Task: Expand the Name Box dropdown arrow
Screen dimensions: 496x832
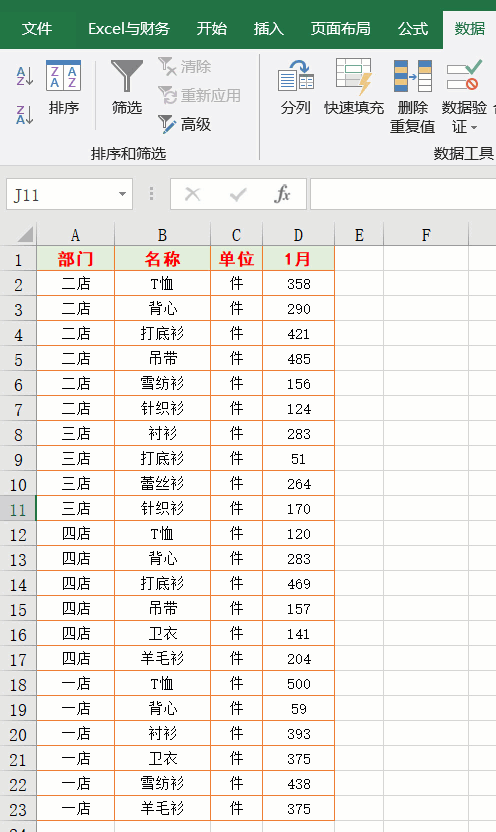Action: pyautogui.click(x=123, y=194)
